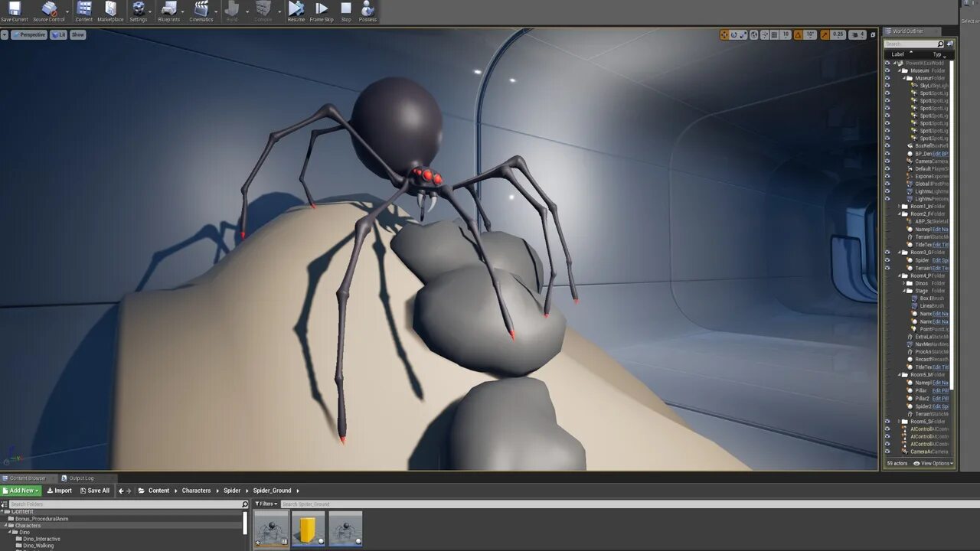Select the translate gizmo mode

click(x=724, y=34)
